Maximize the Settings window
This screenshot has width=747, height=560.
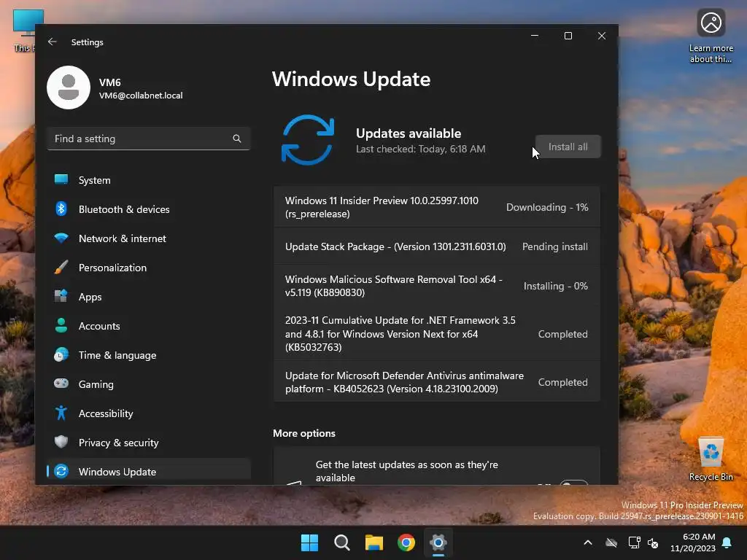568,36
